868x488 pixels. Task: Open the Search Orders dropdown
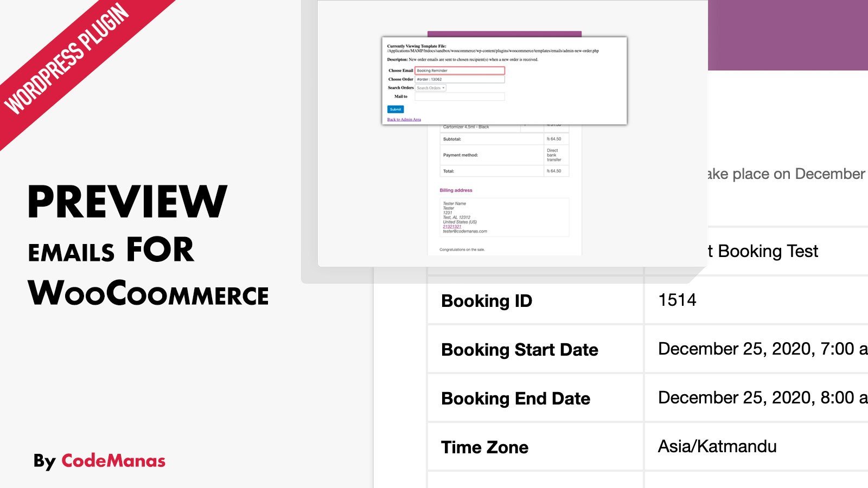431,88
